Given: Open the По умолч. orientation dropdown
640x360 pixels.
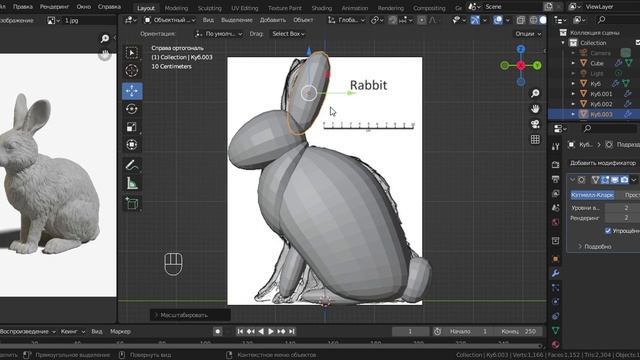Looking at the screenshot, I should coord(219,34).
